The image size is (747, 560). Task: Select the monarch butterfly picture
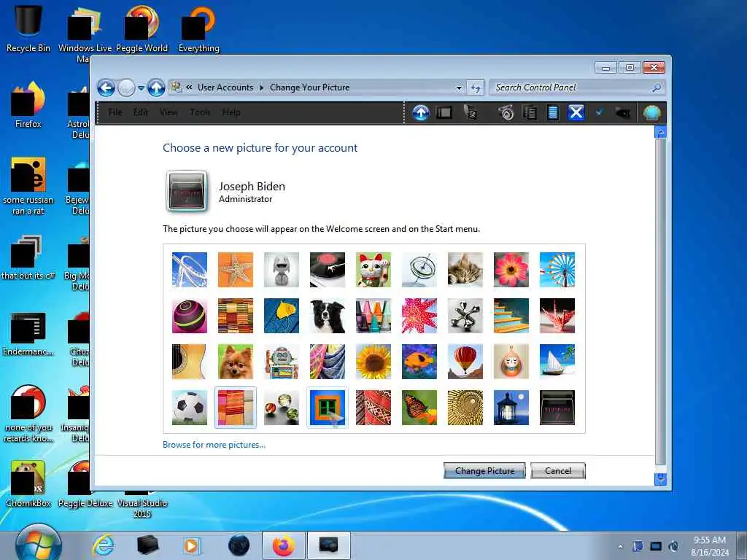point(419,408)
